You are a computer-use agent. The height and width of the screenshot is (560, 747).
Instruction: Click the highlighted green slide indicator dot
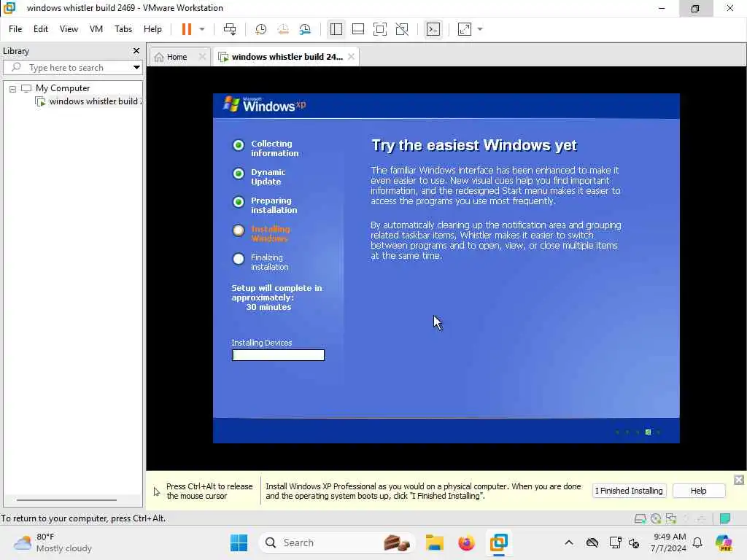coord(648,432)
